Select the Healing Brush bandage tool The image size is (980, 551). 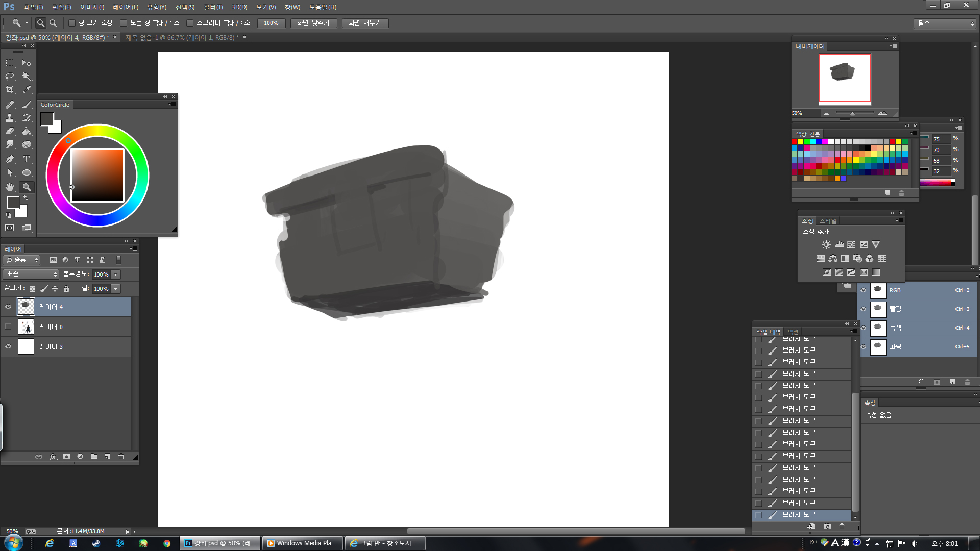10,105
